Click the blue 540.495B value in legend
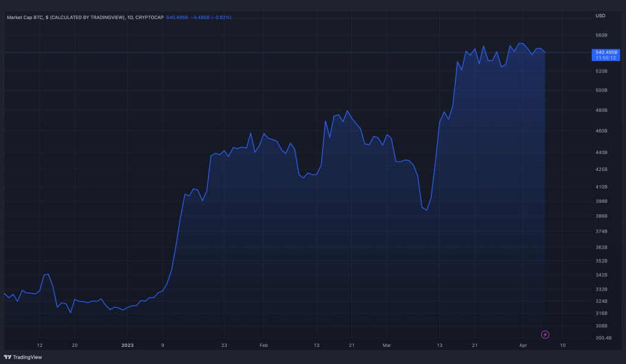The height and width of the screenshot is (364, 626). (x=177, y=17)
